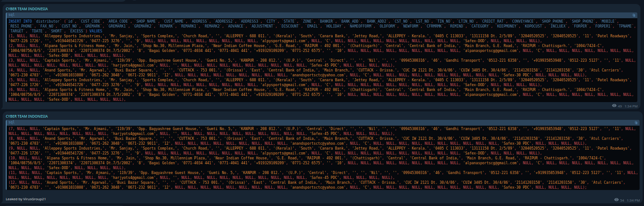Click the 'Leaked by VirusGroup21' caption

click(26, 199)
